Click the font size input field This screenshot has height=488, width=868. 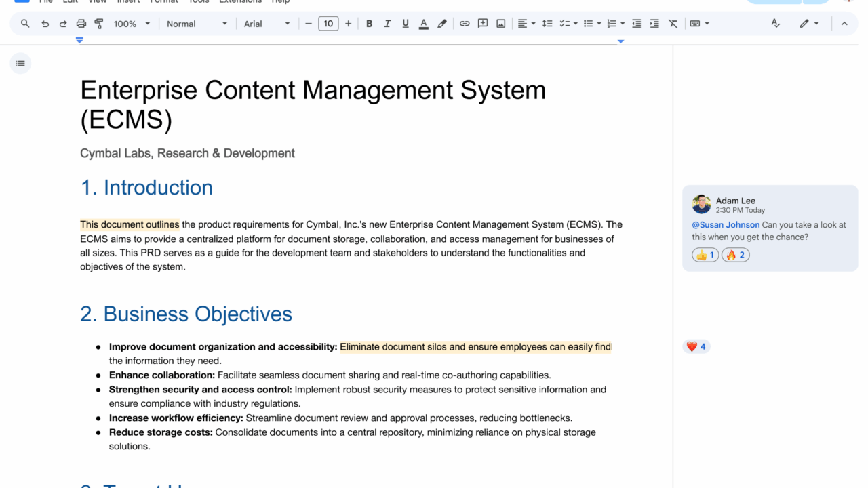point(328,24)
